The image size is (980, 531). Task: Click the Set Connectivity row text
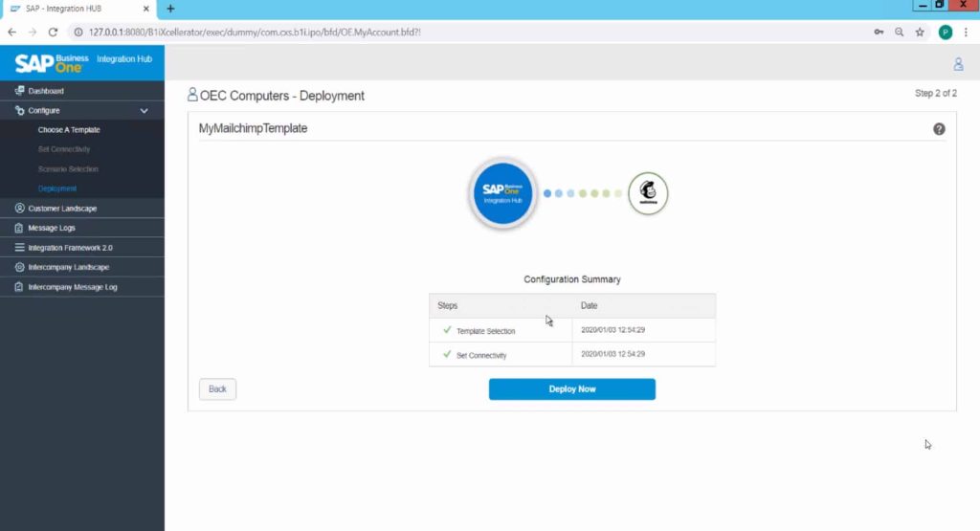(x=481, y=356)
